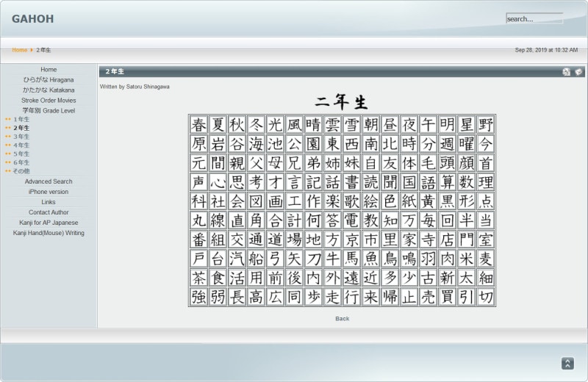The image size is (588, 382).
Task: Click kanji 海 tile
Action: 256,144
